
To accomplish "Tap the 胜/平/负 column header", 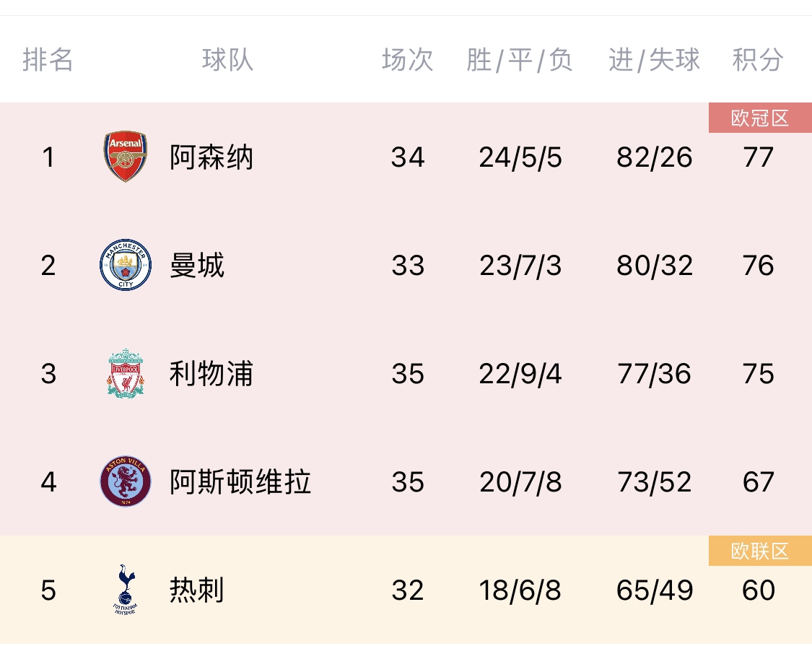I will click(520, 60).
